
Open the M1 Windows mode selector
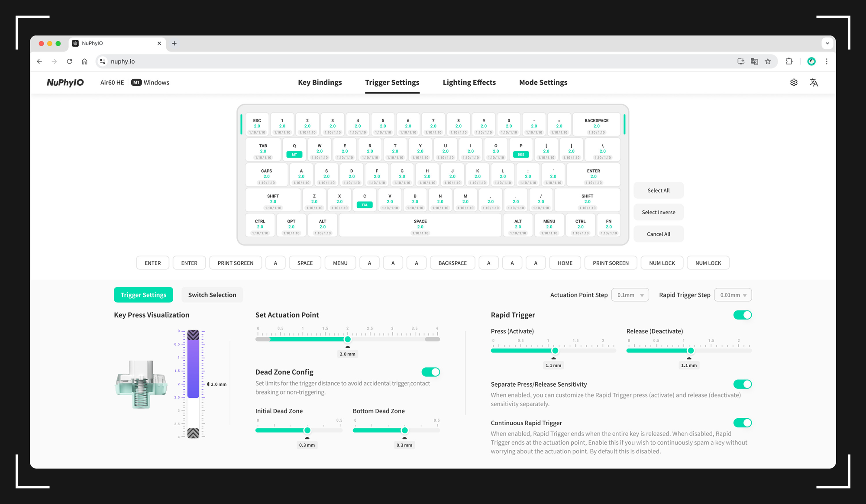(x=150, y=82)
